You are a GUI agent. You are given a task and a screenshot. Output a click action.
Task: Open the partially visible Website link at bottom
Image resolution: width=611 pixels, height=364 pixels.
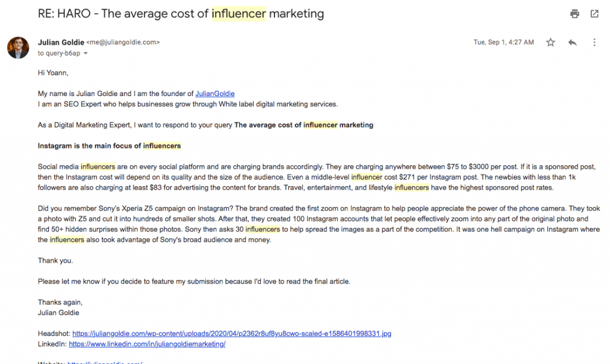105,362
